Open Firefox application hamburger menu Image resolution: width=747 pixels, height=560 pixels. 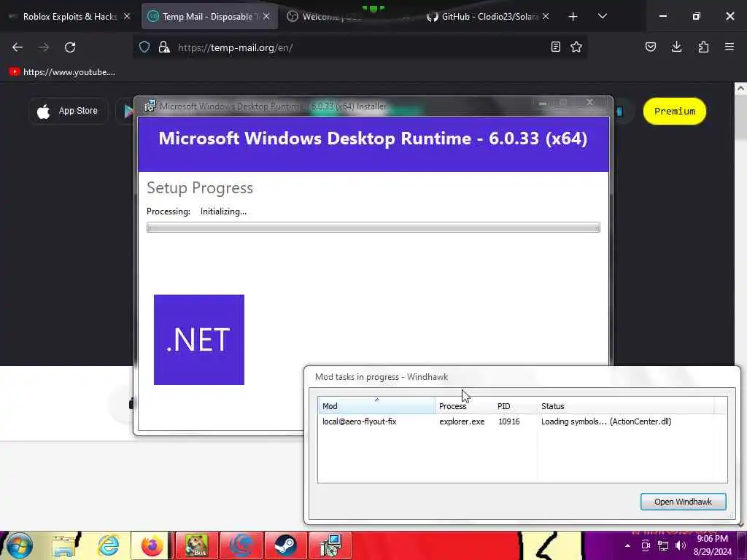(x=729, y=47)
